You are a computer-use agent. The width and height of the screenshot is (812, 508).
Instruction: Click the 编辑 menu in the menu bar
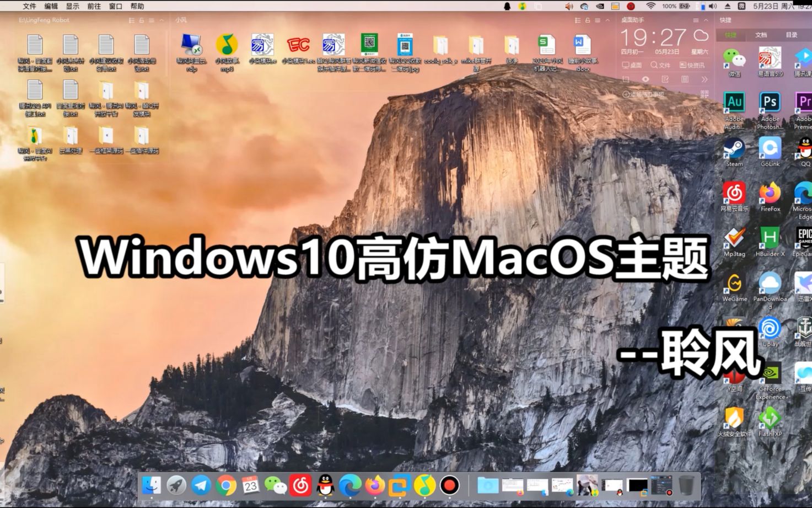pos(51,6)
